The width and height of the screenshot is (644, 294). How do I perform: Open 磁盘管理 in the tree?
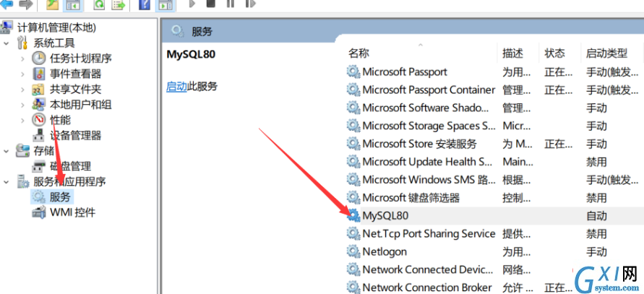tap(70, 166)
